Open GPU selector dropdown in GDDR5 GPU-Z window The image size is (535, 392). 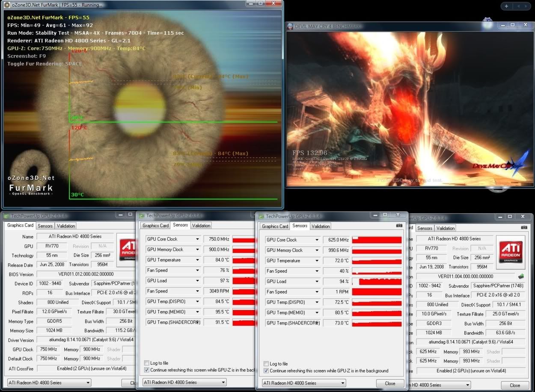(49, 383)
